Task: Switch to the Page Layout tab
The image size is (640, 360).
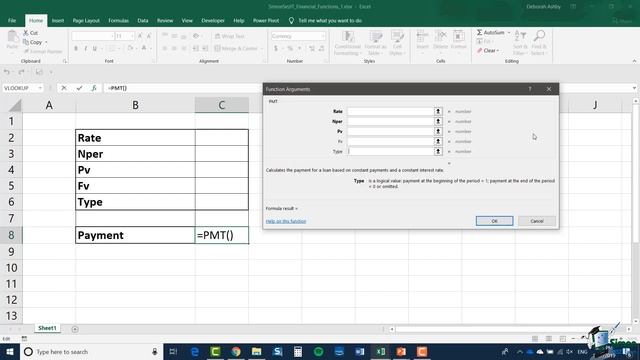Action: tap(86, 20)
